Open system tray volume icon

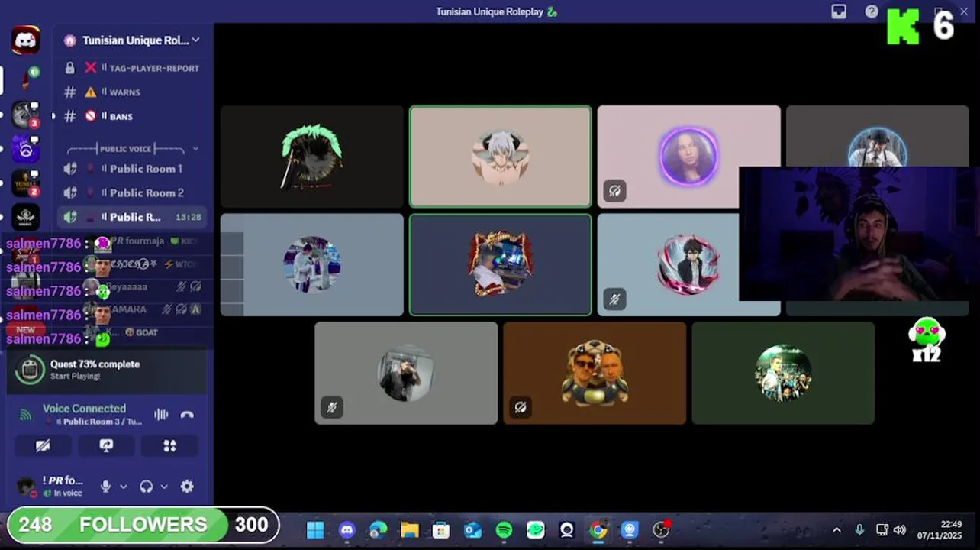900,530
